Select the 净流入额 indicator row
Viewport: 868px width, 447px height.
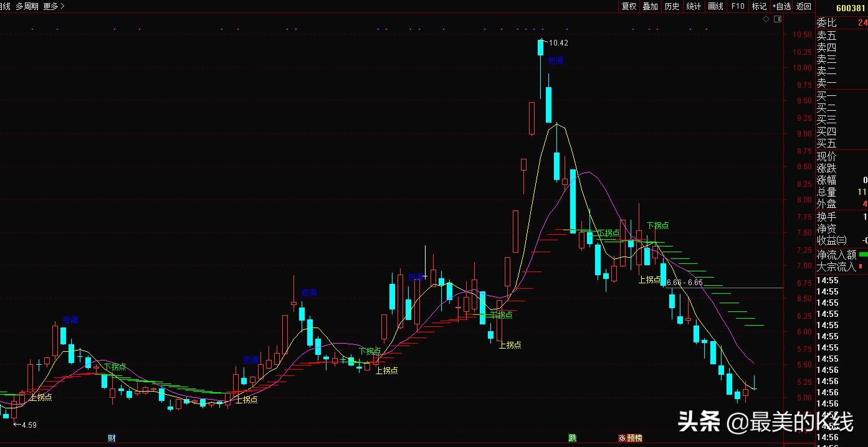pyautogui.click(x=841, y=255)
